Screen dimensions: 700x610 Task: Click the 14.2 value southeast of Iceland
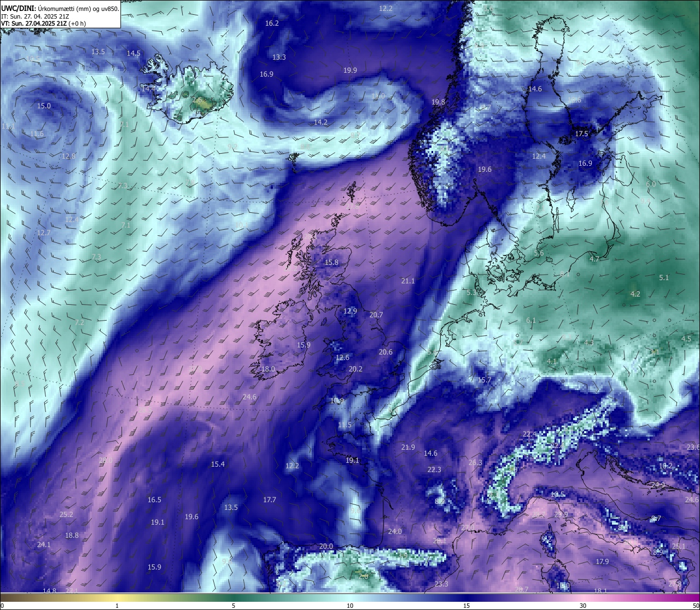tap(320, 123)
